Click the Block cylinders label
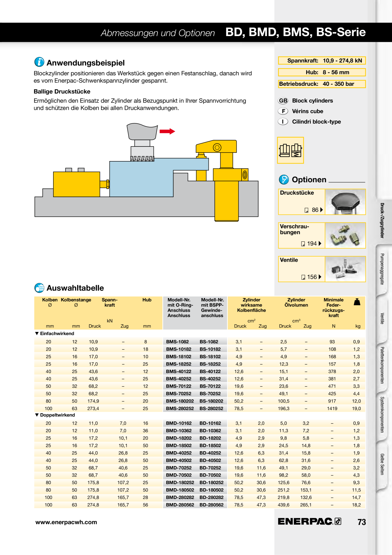 [x=312, y=101]
